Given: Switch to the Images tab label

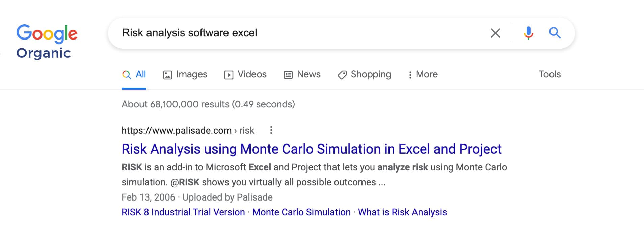Looking at the screenshot, I should click(191, 74).
